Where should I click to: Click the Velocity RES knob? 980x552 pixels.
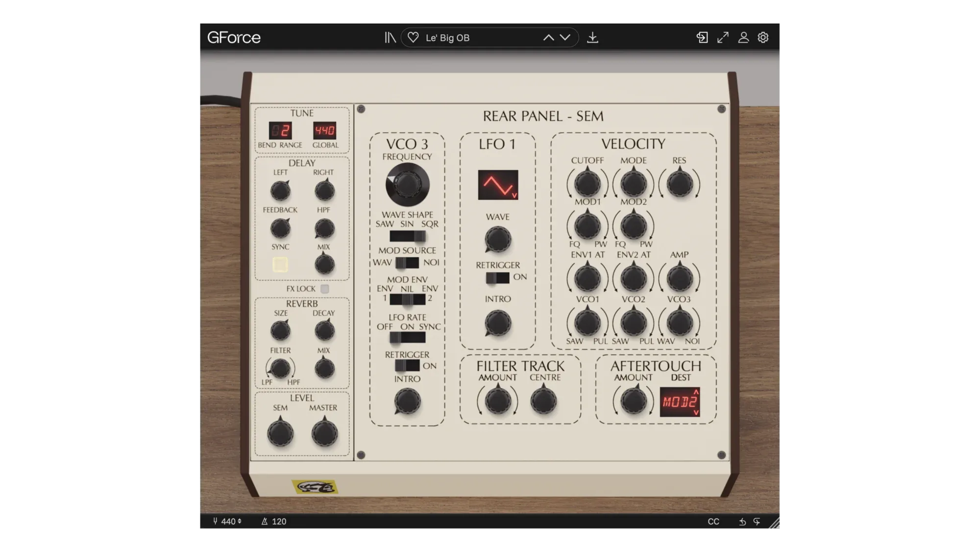click(679, 183)
